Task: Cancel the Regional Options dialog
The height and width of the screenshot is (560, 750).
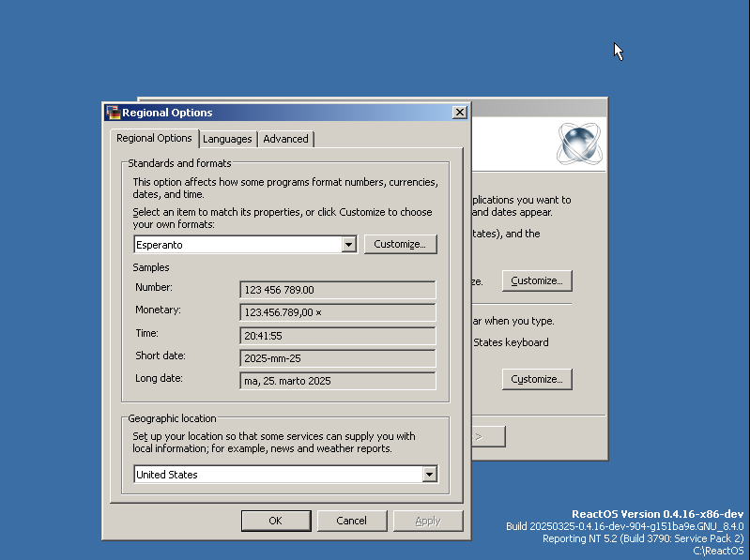Action: 351,521
